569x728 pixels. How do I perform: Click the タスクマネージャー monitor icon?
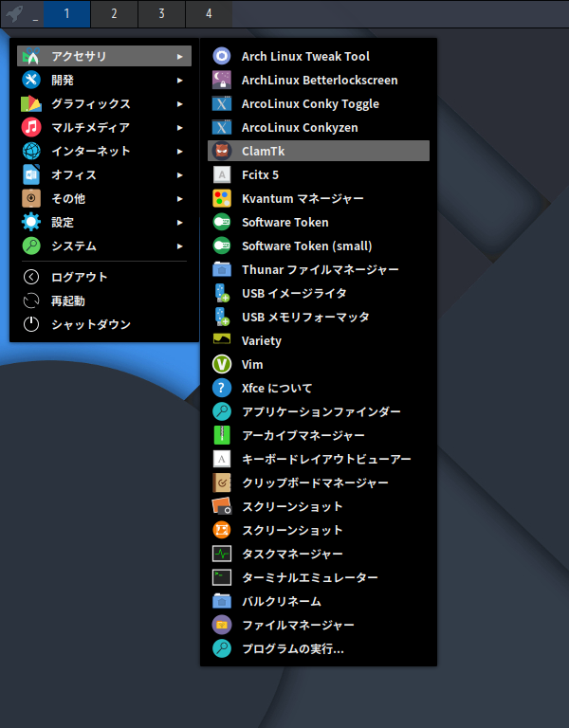click(222, 554)
